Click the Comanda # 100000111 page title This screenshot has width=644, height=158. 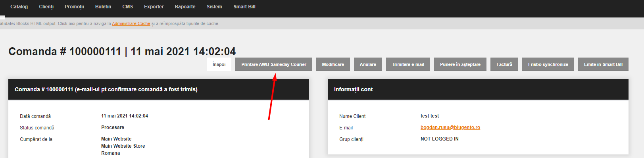(122, 52)
